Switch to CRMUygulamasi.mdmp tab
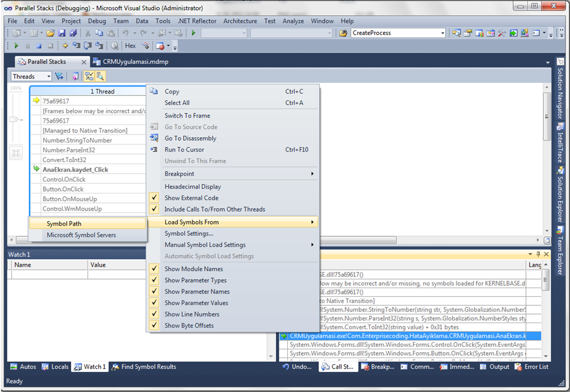 tap(131, 62)
